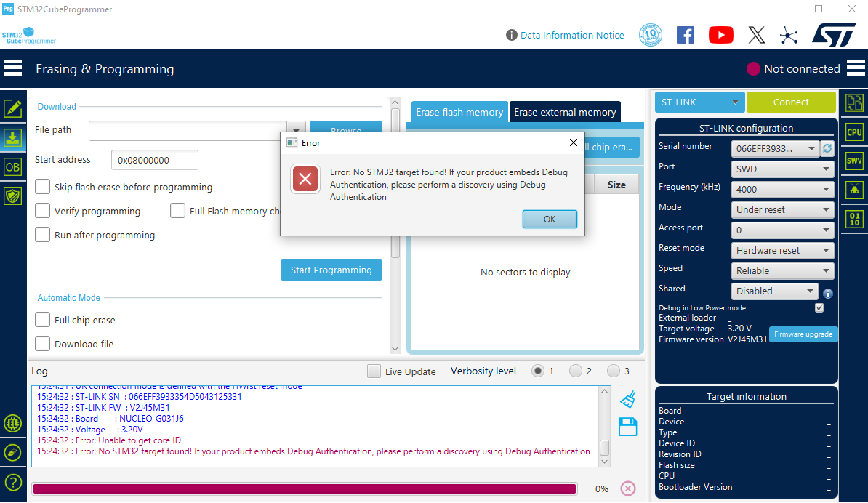Open the EL external loaders icon
This screenshot has width=868, height=503.
(13, 424)
